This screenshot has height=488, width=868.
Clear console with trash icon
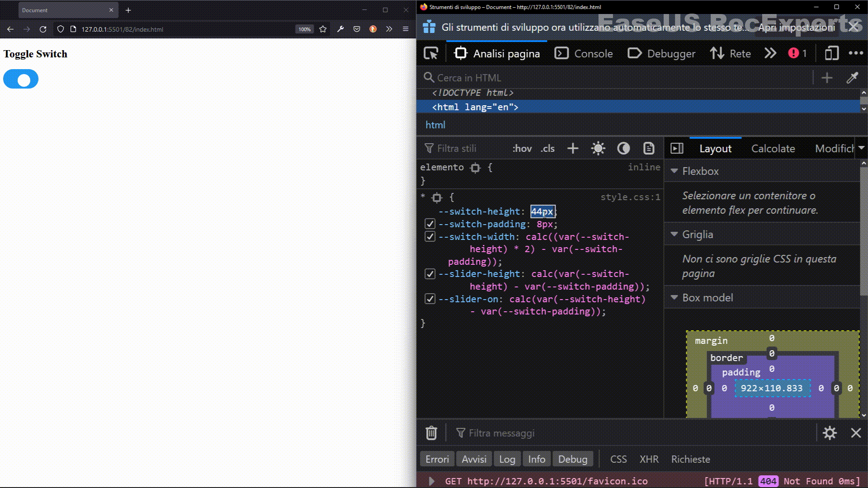click(x=431, y=433)
